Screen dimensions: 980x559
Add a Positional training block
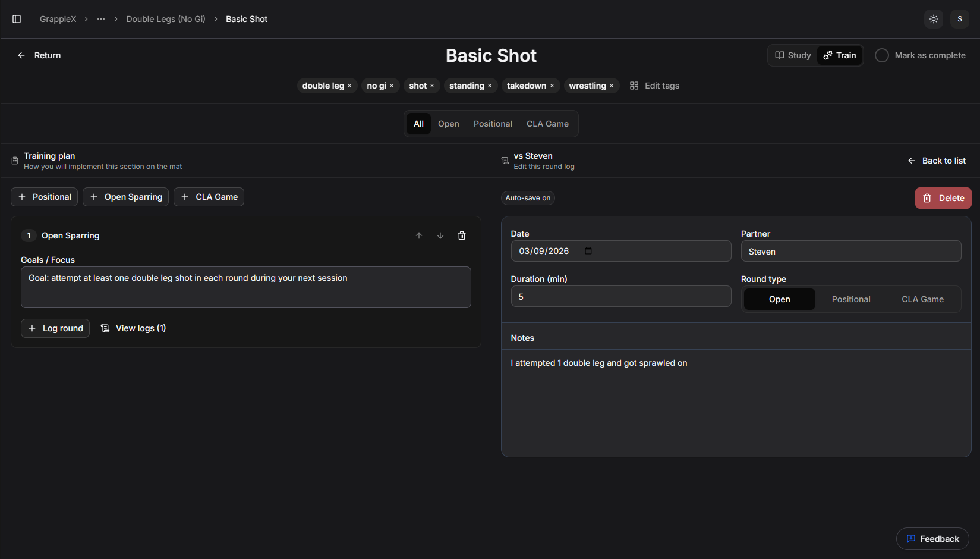[x=44, y=197]
